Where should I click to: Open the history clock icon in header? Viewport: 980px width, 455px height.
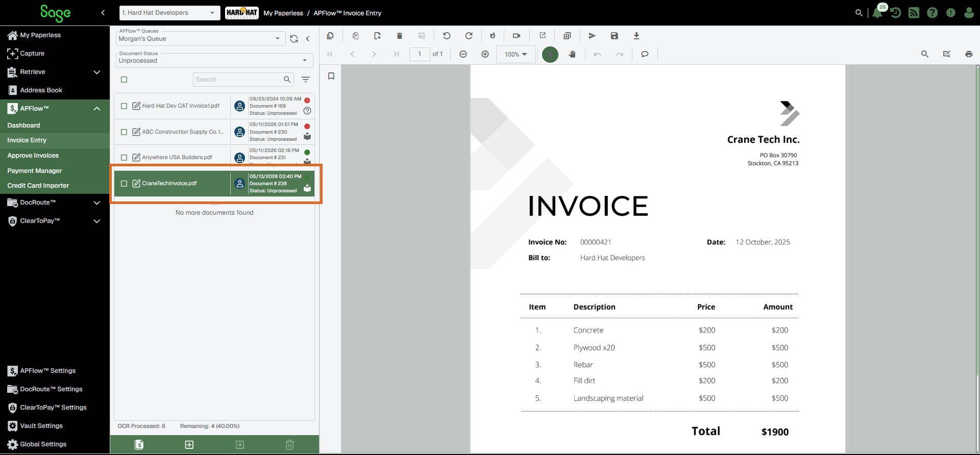click(x=896, y=13)
